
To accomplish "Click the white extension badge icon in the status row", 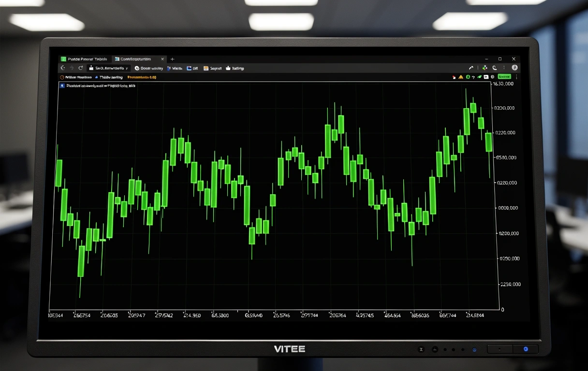I will tap(486, 77).
